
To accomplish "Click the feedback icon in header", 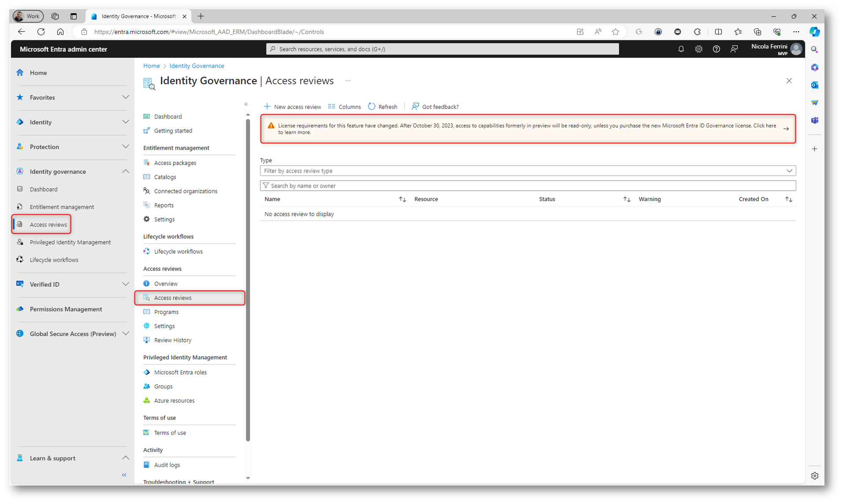I will point(734,49).
